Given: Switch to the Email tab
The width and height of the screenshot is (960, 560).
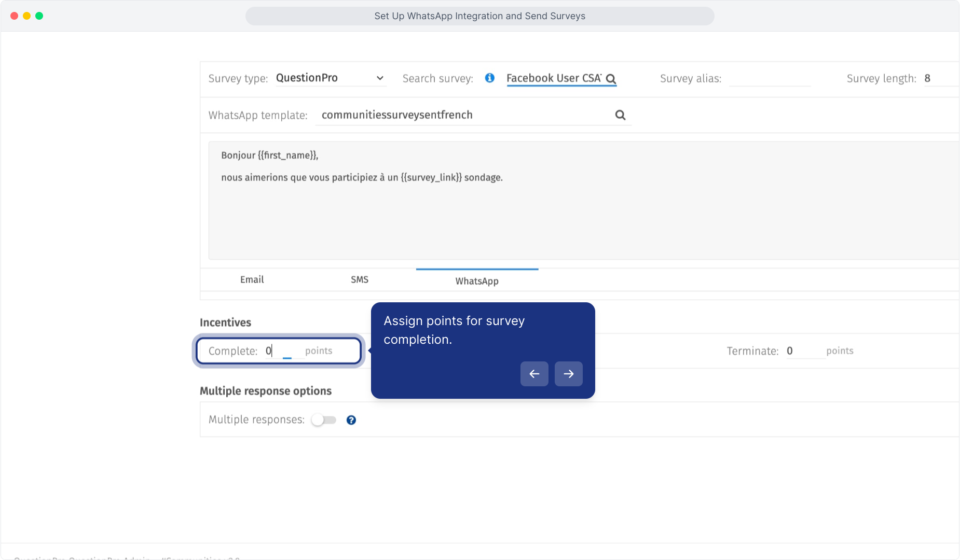Looking at the screenshot, I should point(252,280).
